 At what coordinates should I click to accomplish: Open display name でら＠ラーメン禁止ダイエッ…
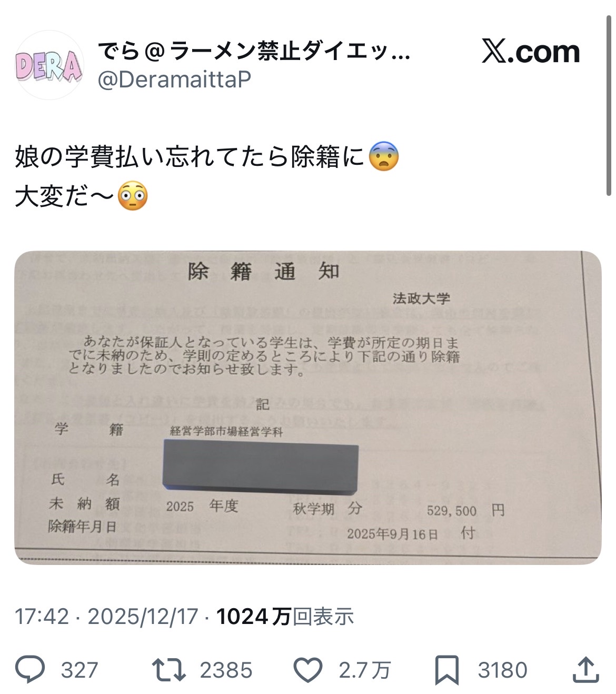[x=254, y=51]
